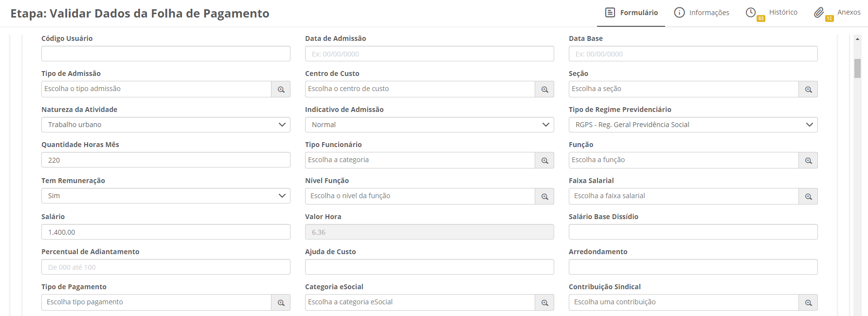Click Contribuição Sindical search icon
868x316 pixels.
tap(808, 303)
